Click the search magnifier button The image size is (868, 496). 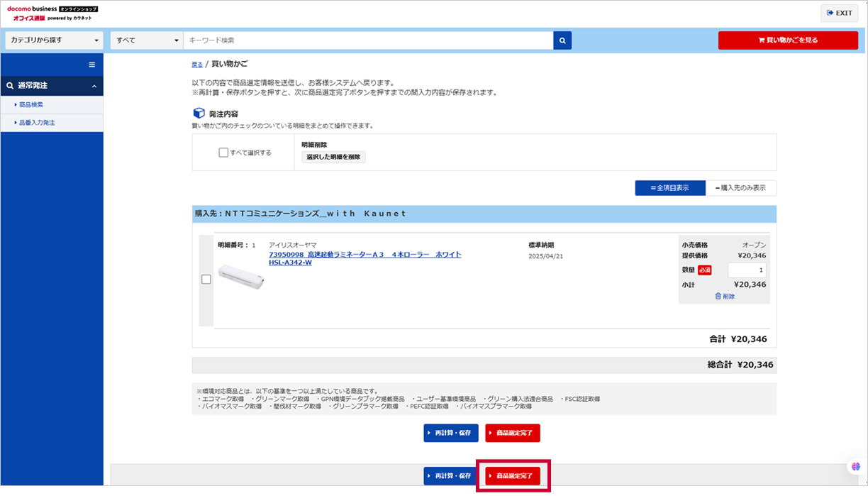(x=562, y=40)
